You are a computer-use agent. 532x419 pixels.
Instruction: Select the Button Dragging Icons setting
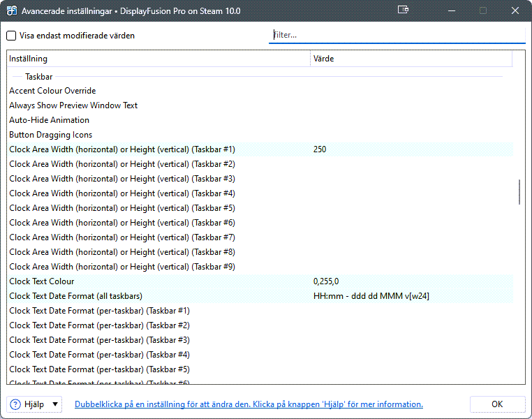[50, 135]
